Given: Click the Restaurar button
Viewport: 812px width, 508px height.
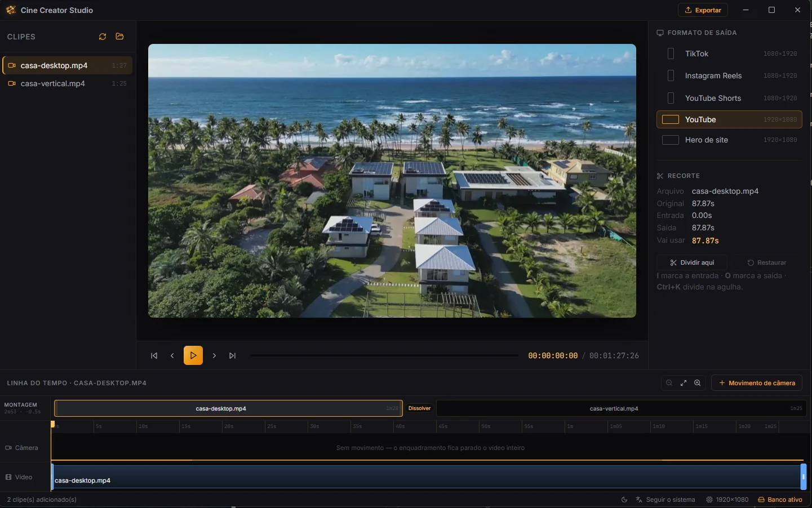Looking at the screenshot, I should (766, 262).
